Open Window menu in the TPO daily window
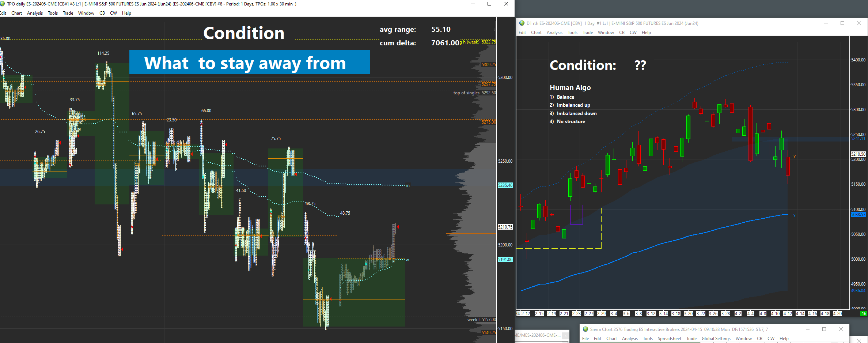Image resolution: width=868 pixels, height=343 pixels. tap(86, 13)
